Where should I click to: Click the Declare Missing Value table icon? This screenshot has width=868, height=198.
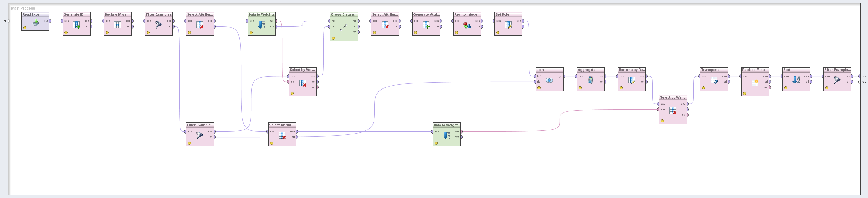point(118,25)
